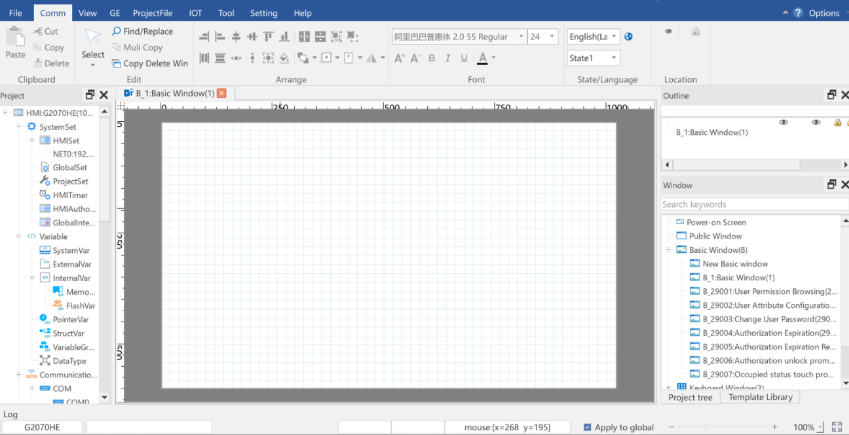Float the Project panel
The image size is (849, 435).
click(x=90, y=95)
